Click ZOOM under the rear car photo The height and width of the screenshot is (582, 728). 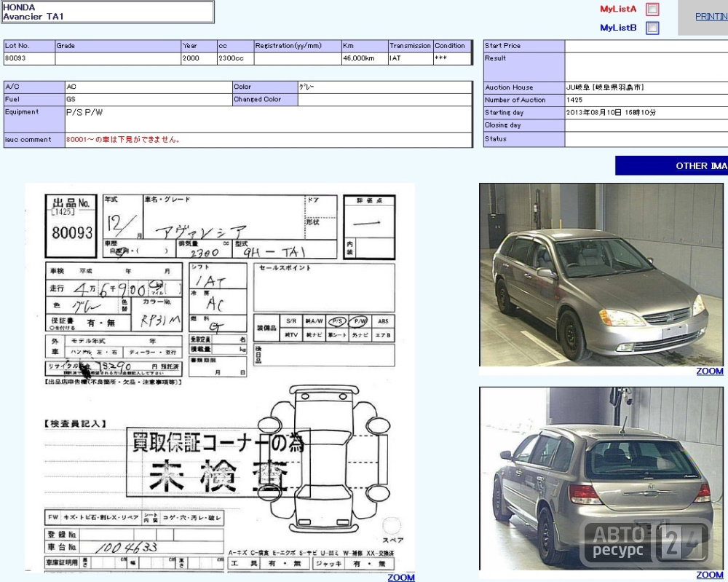pyautogui.click(x=709, y=575)
